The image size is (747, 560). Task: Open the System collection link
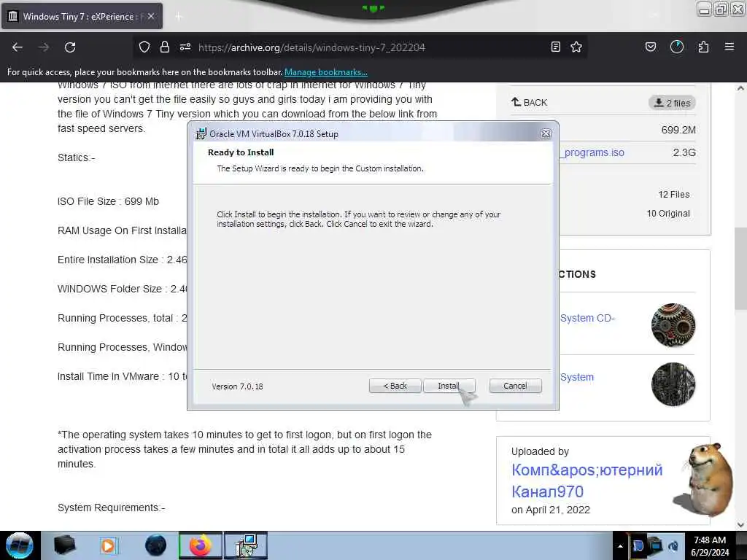(577, 377)
